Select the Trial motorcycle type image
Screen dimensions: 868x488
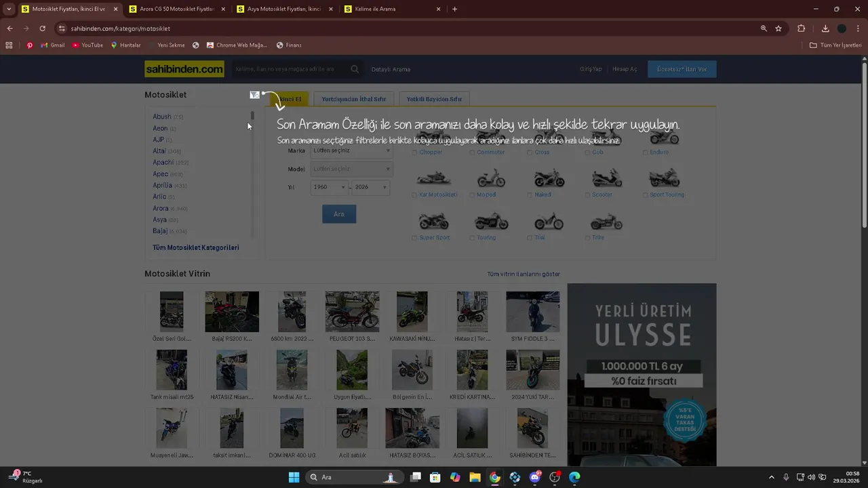point(549,221)
